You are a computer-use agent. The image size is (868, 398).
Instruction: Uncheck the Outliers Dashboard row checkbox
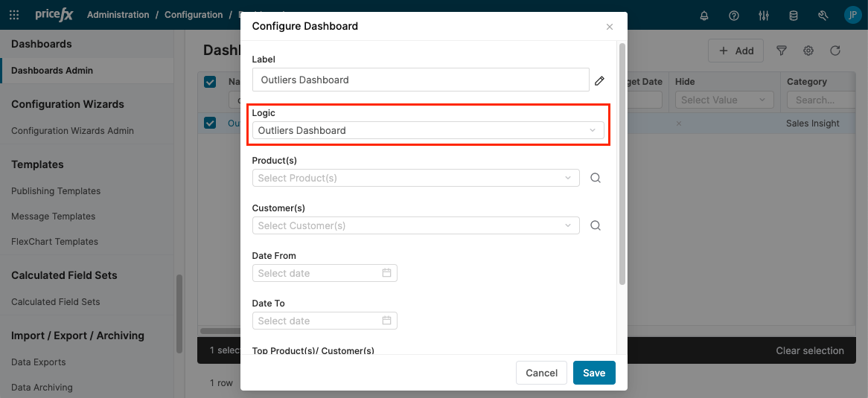(210, 123)
